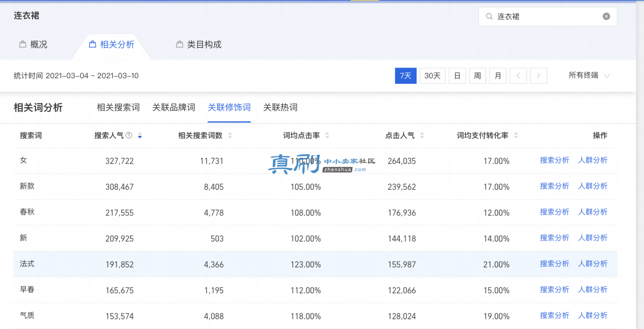
Task: Go to previous period arrow button
Action: pos(518,76)
